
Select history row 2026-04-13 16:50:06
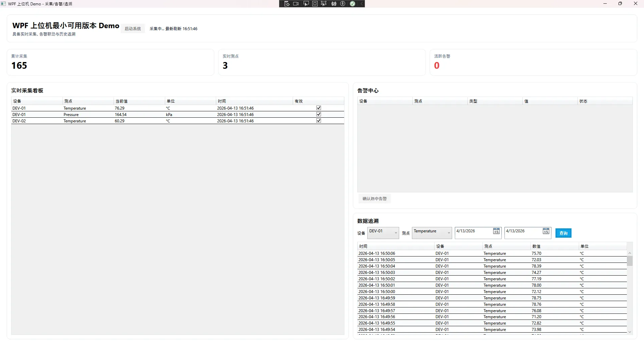tap(492, 253)
